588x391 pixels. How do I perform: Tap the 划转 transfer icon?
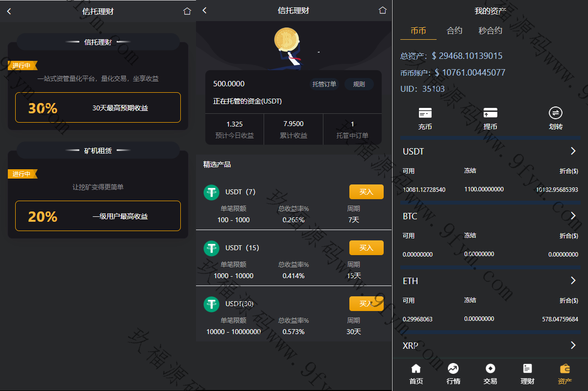555,113
